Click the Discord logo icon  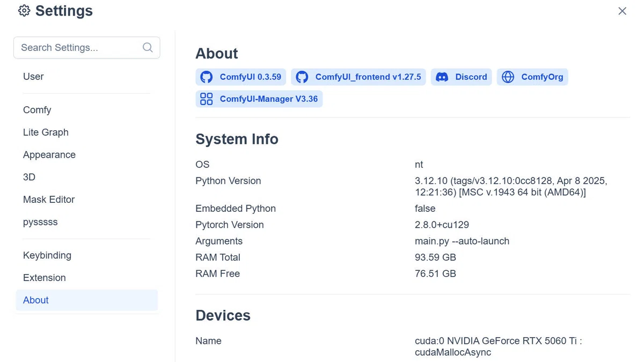(x=442, y=77)
